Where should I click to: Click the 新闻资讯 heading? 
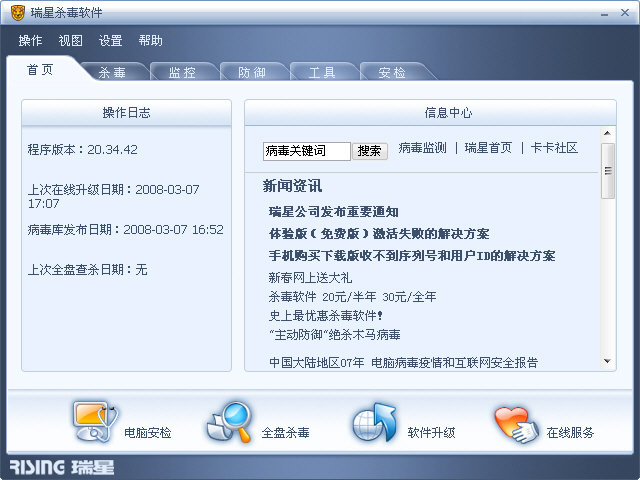tap(292, 186)
